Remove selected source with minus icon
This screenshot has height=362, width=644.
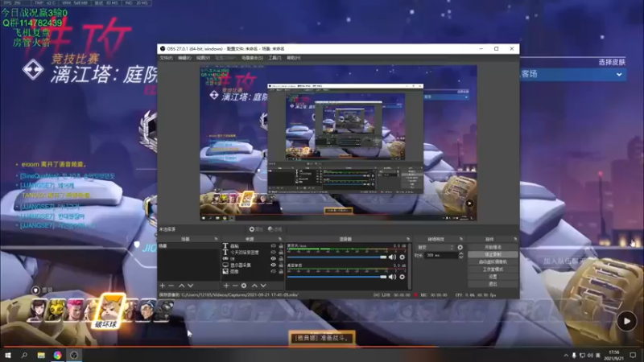click(x=235, y=286)
